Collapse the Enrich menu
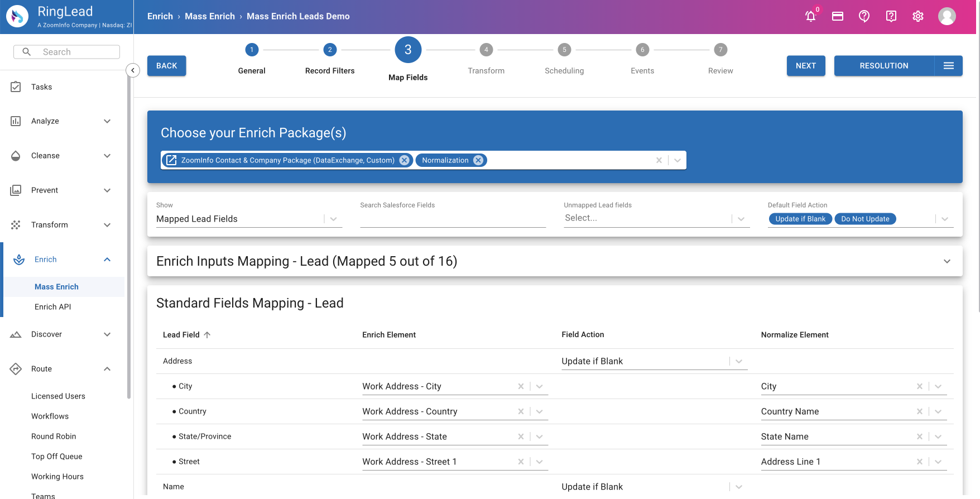980x499 pixels. tap(107, 260)
